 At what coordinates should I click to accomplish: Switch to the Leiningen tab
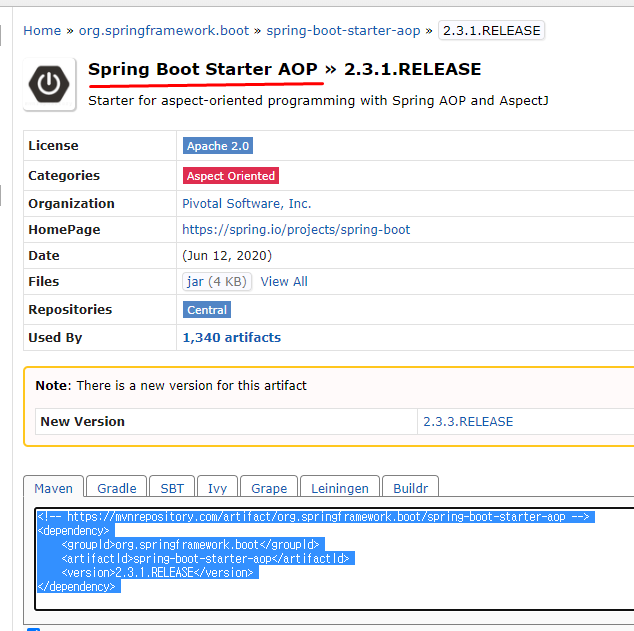click(x=340, y=488)
